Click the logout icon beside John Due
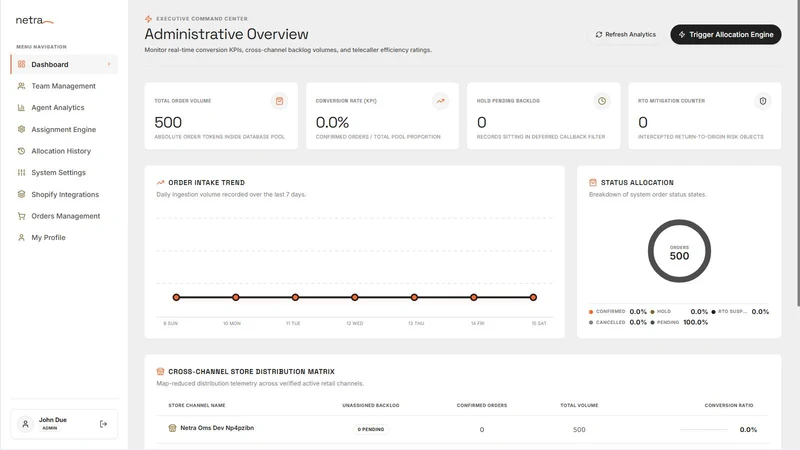The height and width of the screenshot is (450, 800). pyautogui.click(x=104, y=424)
